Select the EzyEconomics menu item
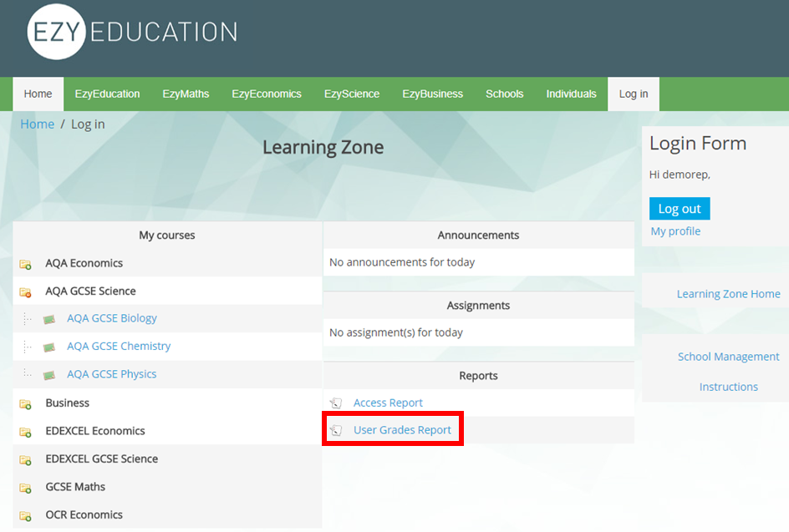Screen dimensions: 789x532 (x=267, y=94)
